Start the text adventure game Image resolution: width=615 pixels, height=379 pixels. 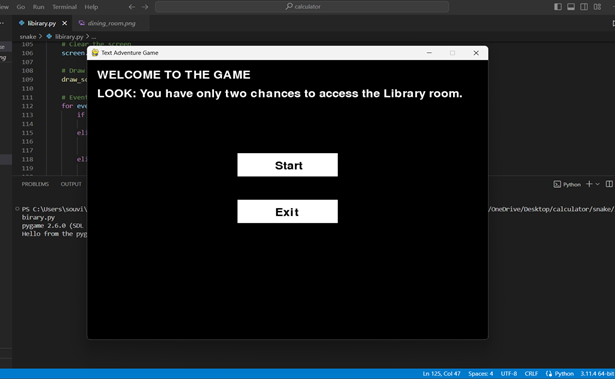[x=287, y=165]
